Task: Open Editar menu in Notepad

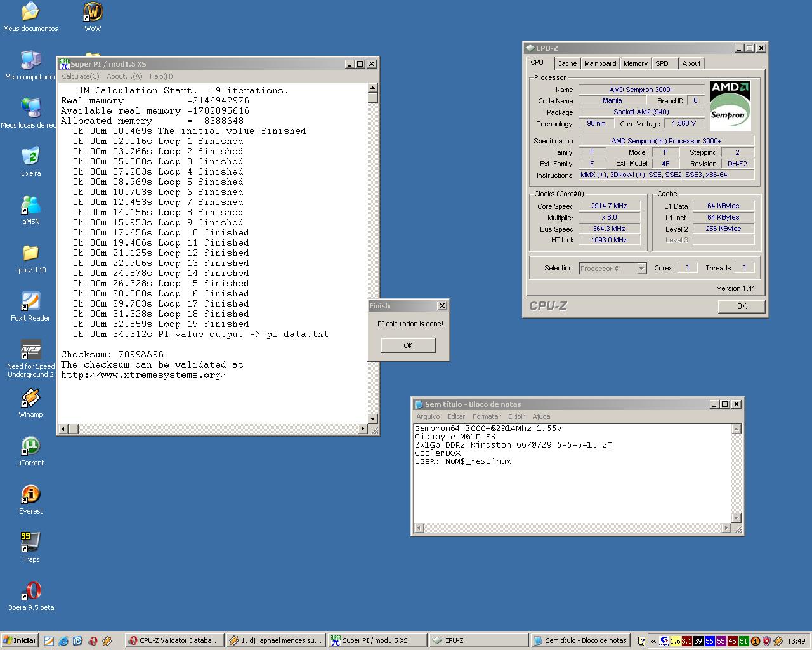Action: (x=456, y=416)
